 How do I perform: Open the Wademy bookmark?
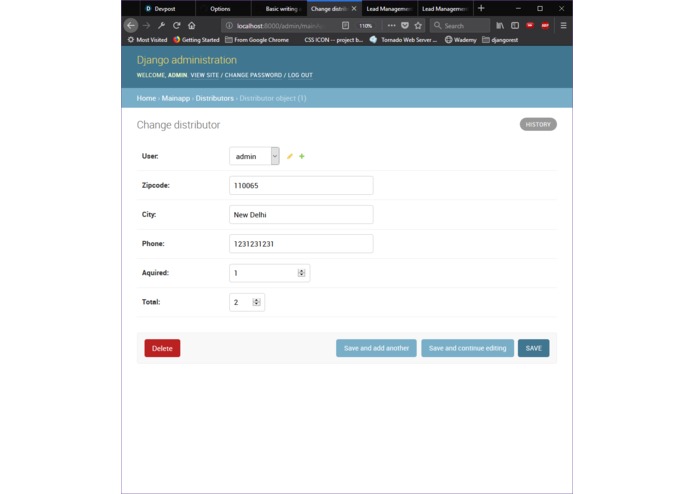pyautogui.click(x=461, y=40)
